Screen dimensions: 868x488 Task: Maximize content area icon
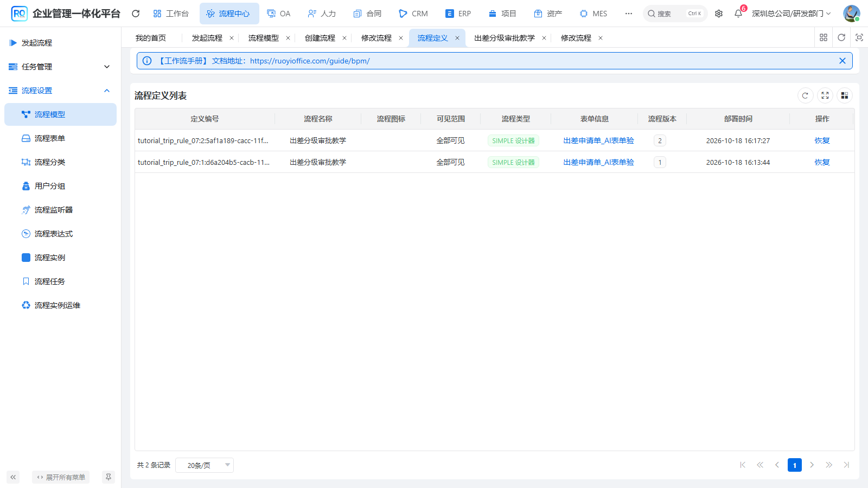(859, 37)
